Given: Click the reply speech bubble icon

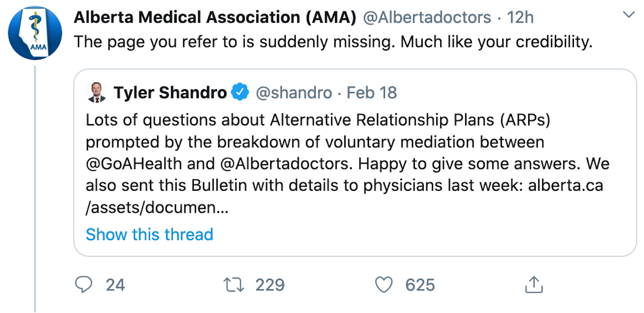Looking at the screenshot, I should [x=84, y=285].
